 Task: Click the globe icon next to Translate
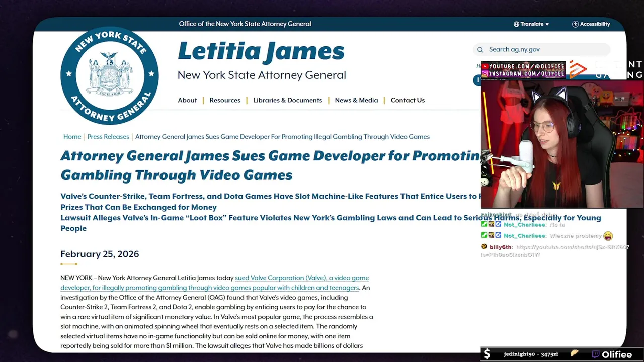pos(516,24)
